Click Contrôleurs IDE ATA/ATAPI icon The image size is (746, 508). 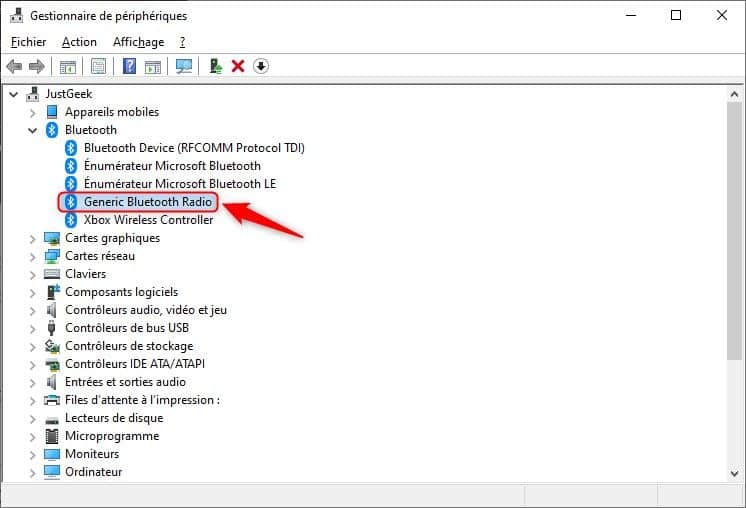tap(52, 364)
